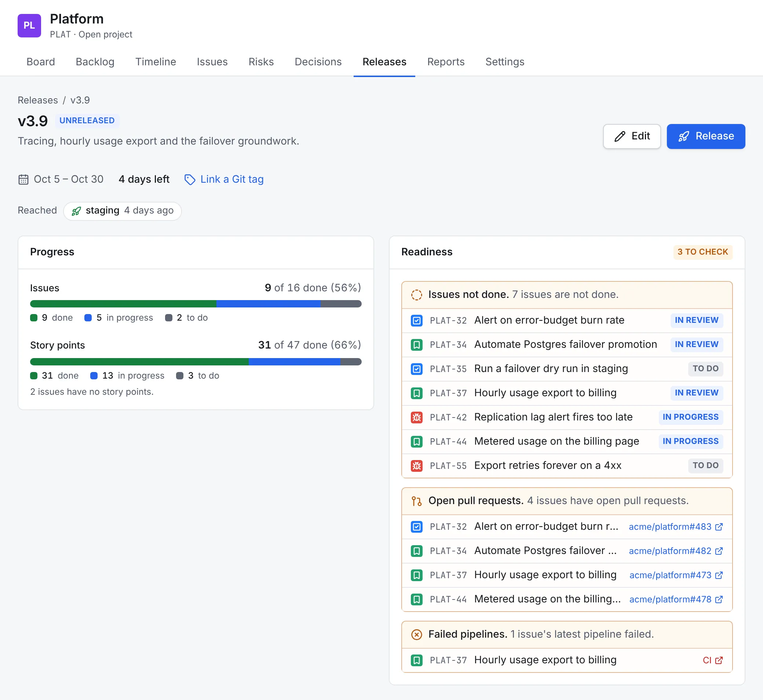Click the UNRELEASED status badge

(x=87, y=120)
